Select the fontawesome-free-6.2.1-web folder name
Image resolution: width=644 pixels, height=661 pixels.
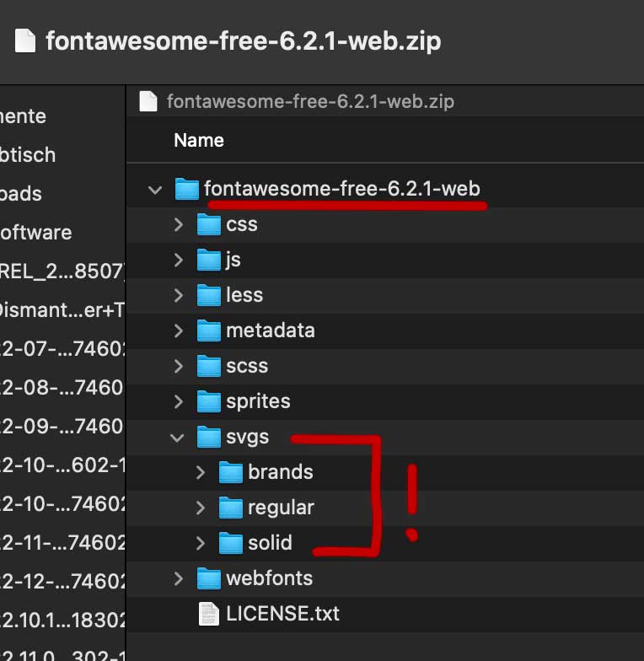pyautogui.click(x=342, y=189)
